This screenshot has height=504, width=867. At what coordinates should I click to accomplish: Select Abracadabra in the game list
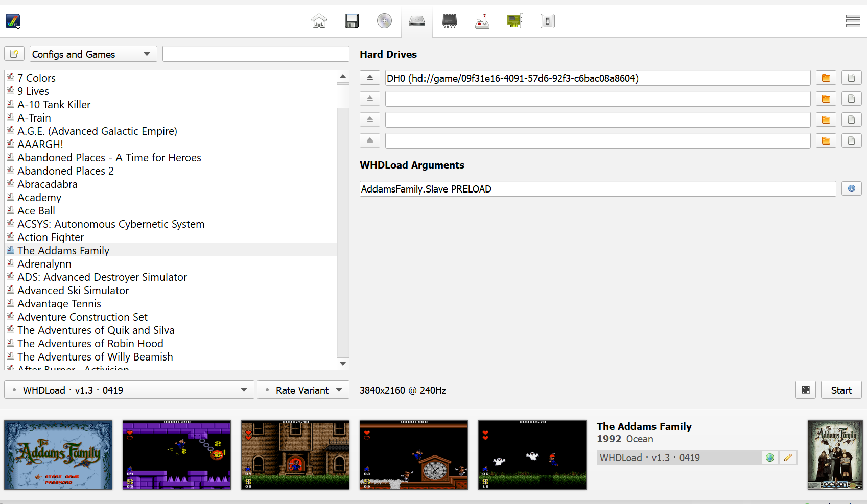click(x=171, y=184)
